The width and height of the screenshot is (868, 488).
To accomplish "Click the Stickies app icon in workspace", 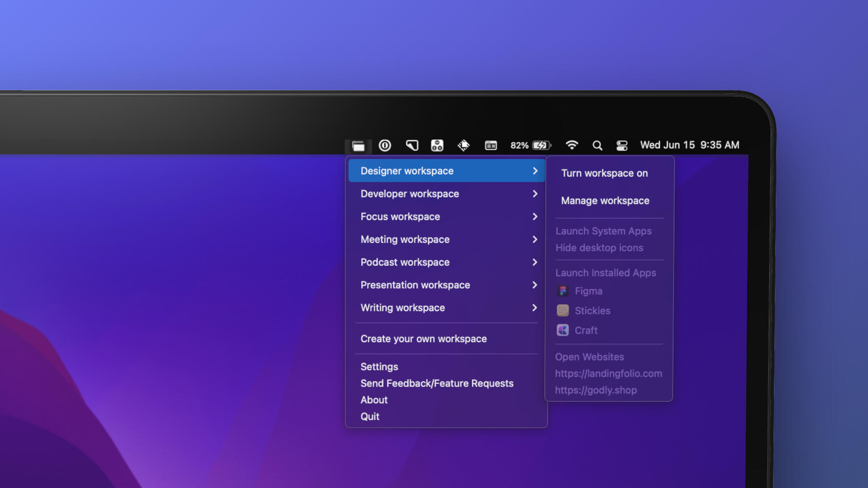I will pos(562,310).
